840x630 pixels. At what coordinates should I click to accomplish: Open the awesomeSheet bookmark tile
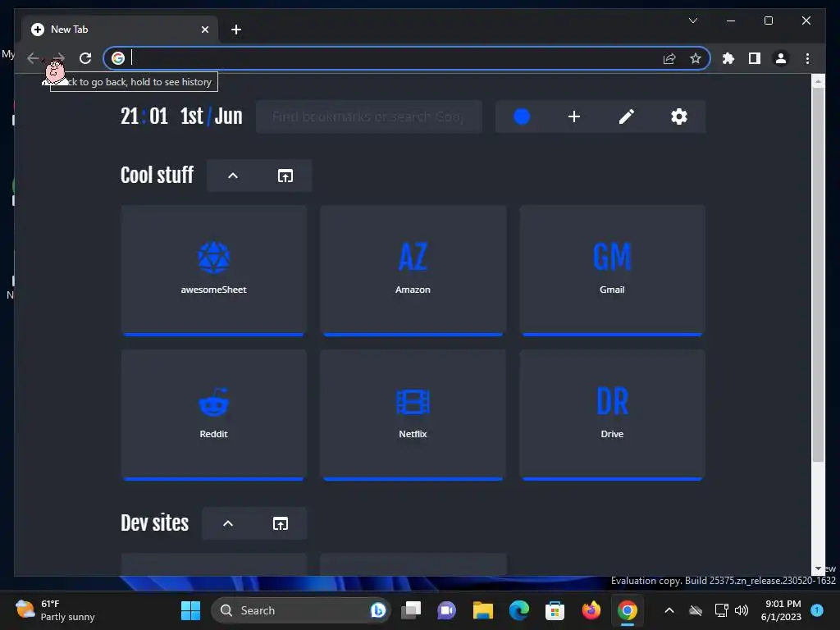[x=214, y=271]
